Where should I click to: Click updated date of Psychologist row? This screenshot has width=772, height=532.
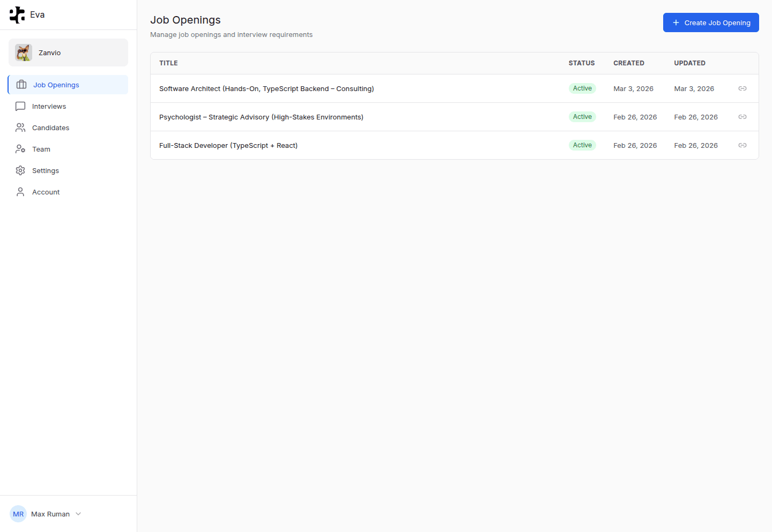pos(696,117)
